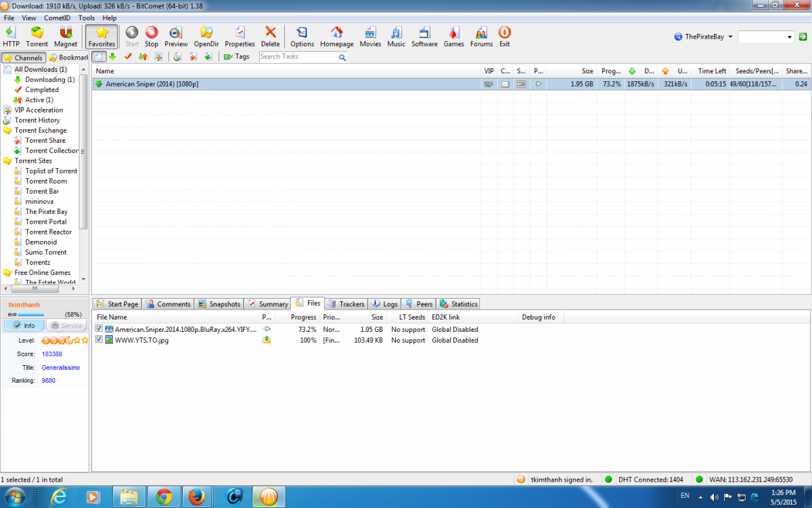Click the EXP progress bar for tkimthanh
Viewport: 812px width, 508px height.
(31, 315)
